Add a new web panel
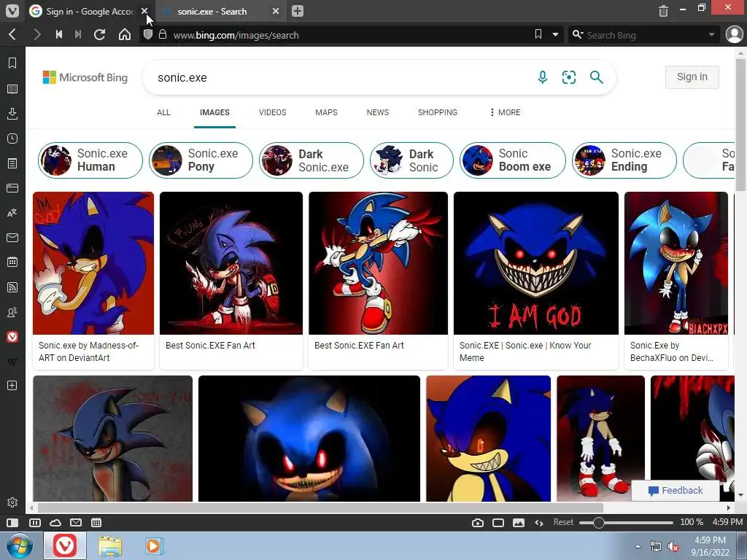 point(12,385)
